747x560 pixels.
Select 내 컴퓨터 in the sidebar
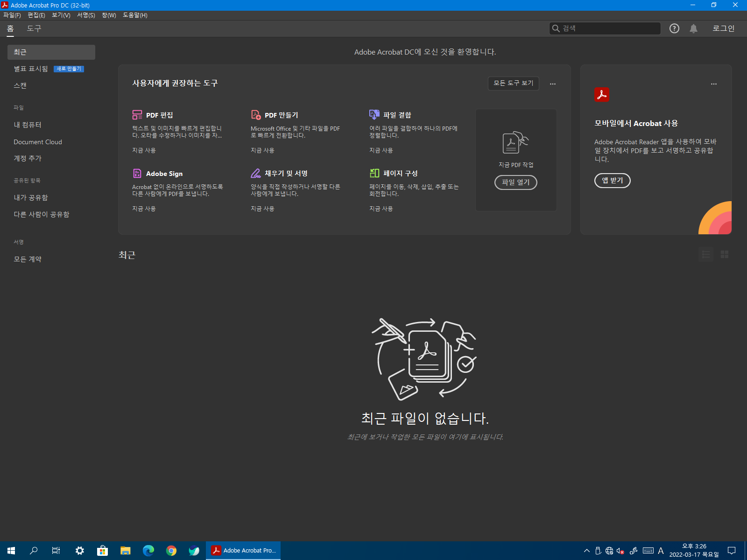(x=28, y=125)
